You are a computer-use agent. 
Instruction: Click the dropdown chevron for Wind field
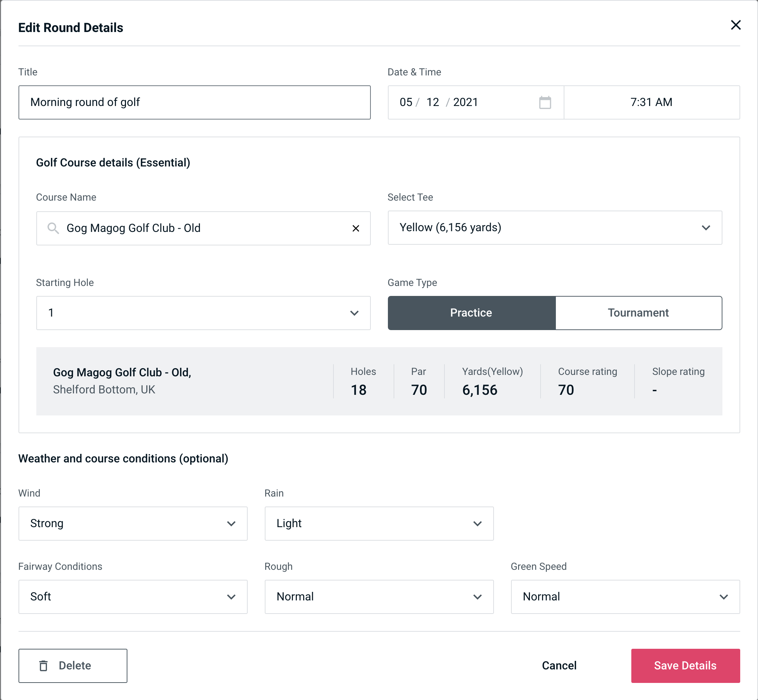pyautogui.click(x=231, y=523)
